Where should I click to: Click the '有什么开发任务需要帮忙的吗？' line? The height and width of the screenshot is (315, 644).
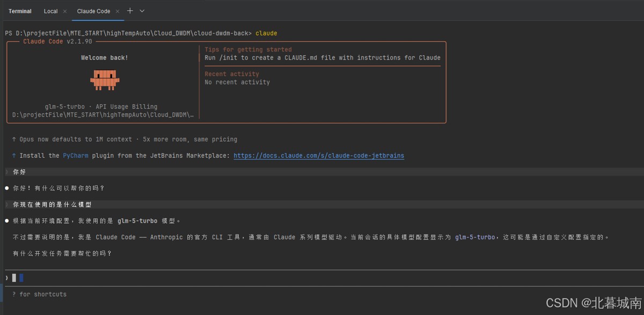[x=62, y=253]
